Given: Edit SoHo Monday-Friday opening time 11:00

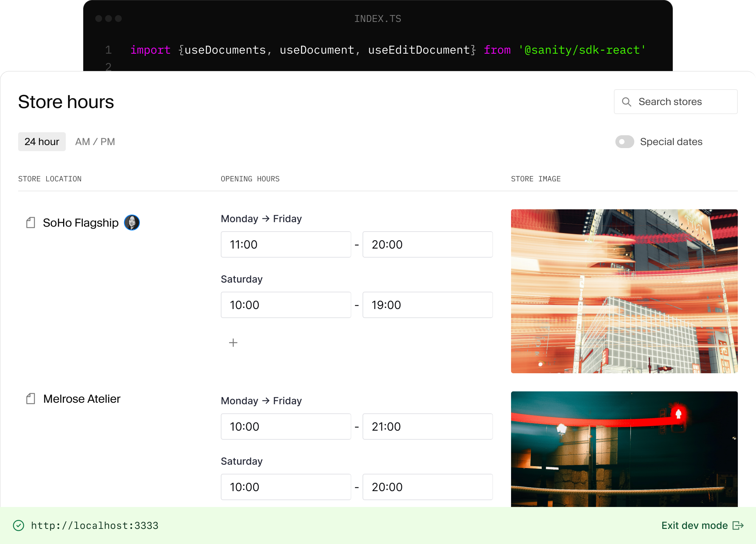Looking at the screenshot, I should pyautogui.click(x=286, y=244).
